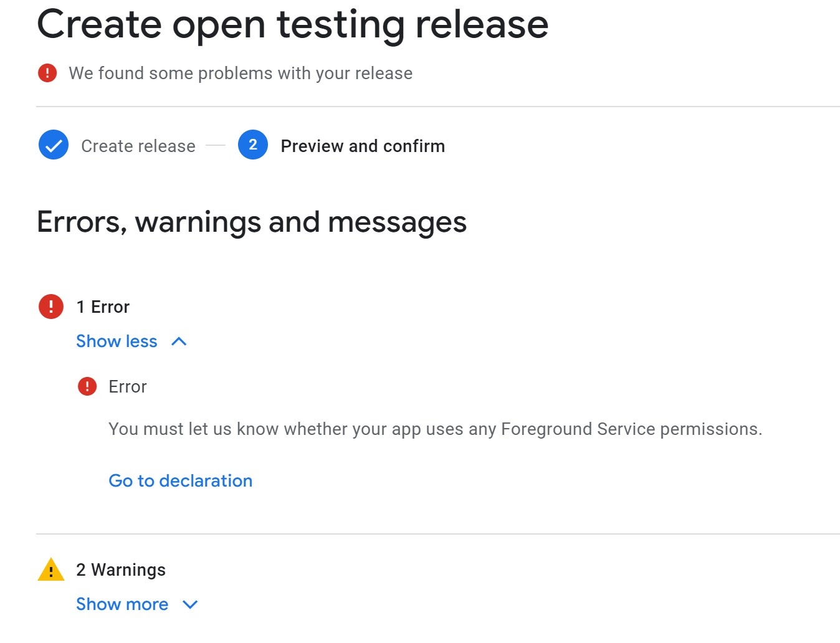Click the small red icon next to "Error" label
The height and width of the screenshot is (643, 840).
[x=87, y=386]
